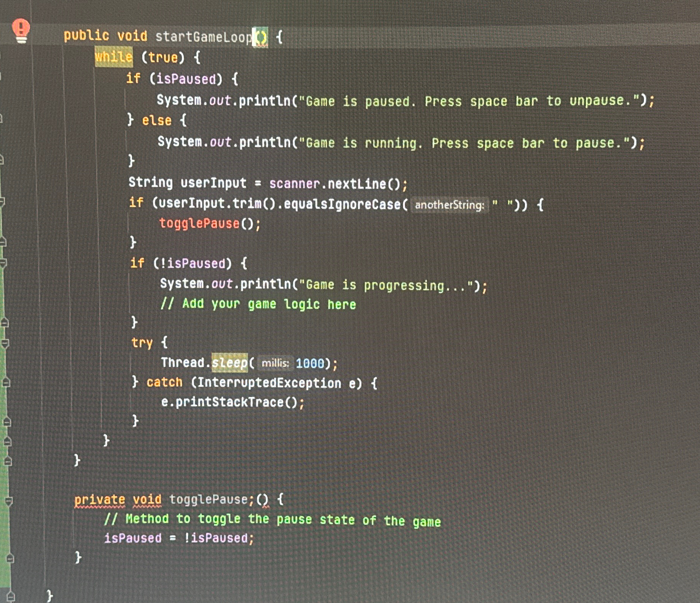Click the gutter fold icon near the Thread.sleep line
The image size is (700, 603).
pos(5,362)
